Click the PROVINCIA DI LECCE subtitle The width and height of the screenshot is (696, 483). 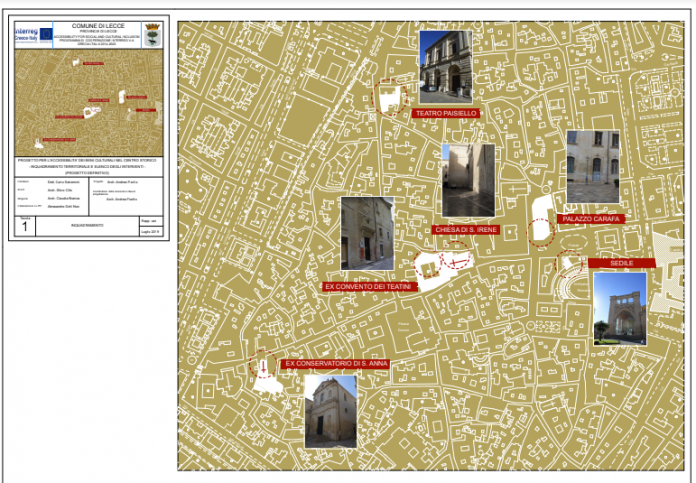98,31
